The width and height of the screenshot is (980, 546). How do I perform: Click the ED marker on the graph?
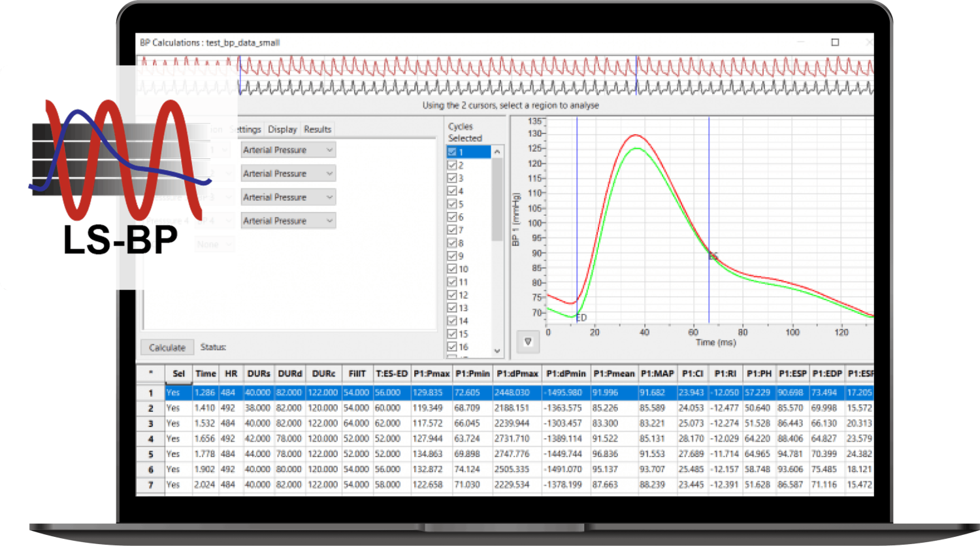[x=581, y=318]
